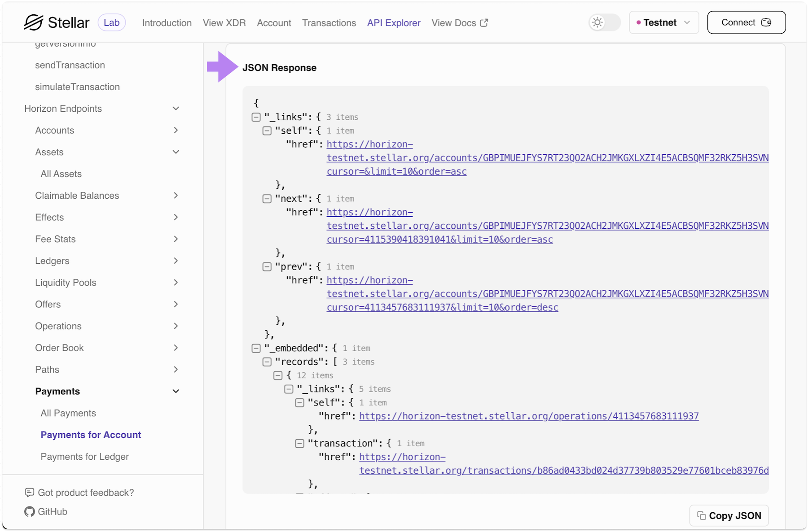Collapse the Assets chevron
808x532 pixels.
pyautogui.click(x=176, y=152)
